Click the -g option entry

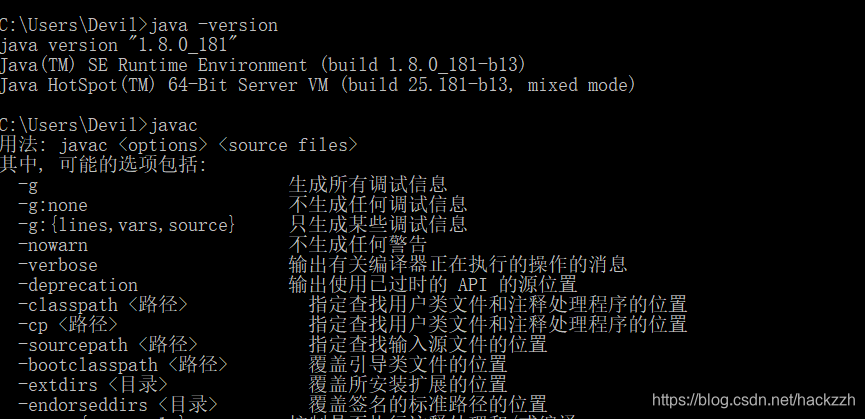(28, 185)
